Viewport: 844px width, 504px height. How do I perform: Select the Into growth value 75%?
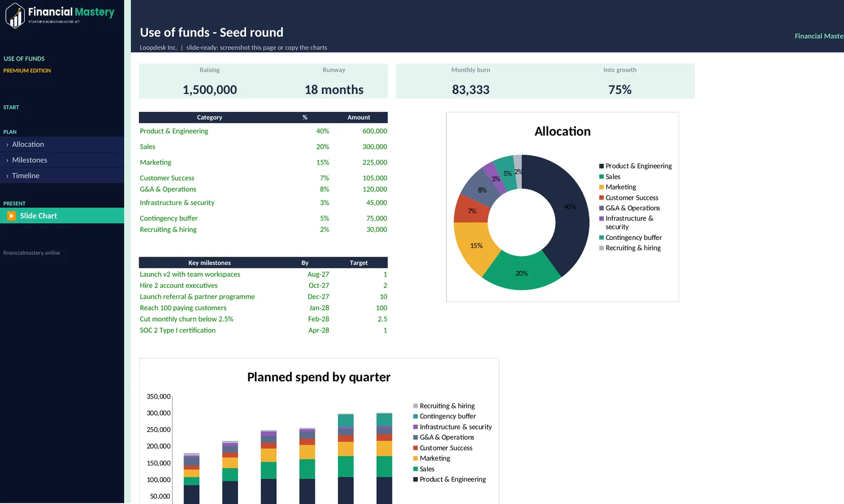point(620,90)
